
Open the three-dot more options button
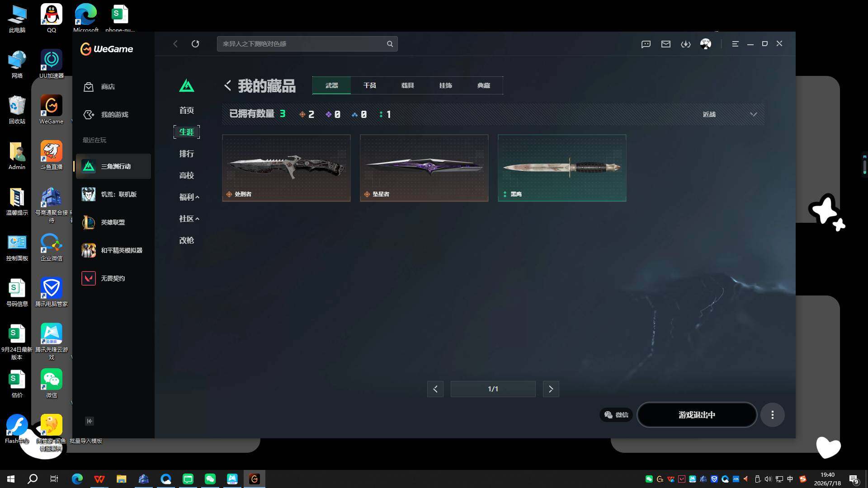point(773,415)
